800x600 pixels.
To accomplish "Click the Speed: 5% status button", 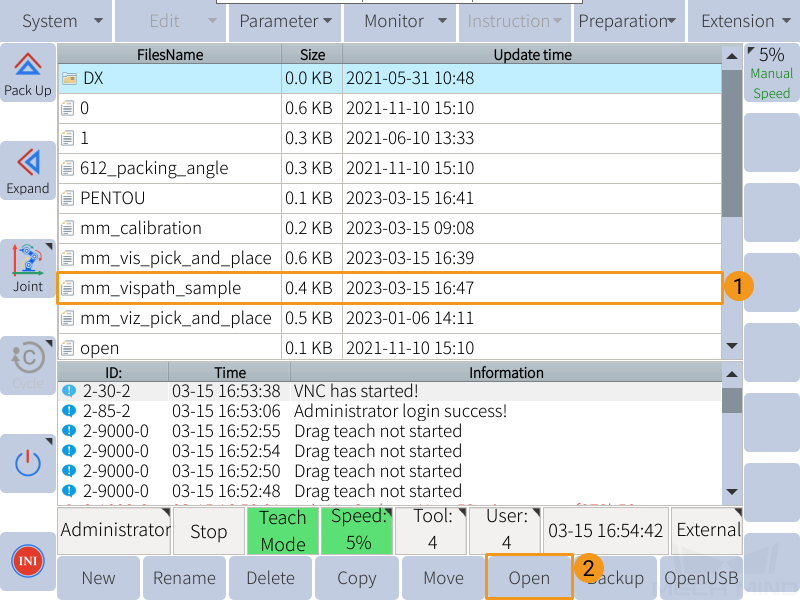I will tap(357, 531).
